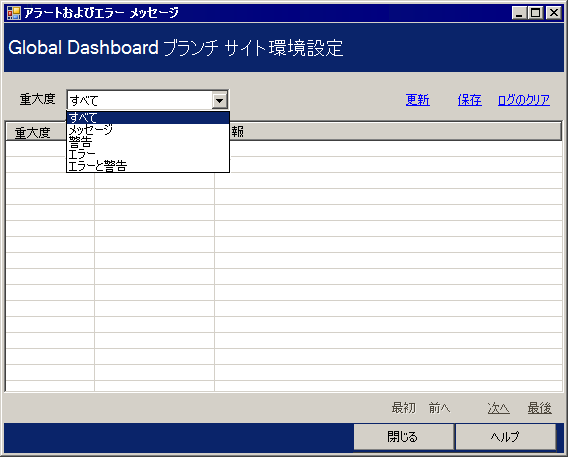Open the 重大度 dropdown arrow

(220, 100)
